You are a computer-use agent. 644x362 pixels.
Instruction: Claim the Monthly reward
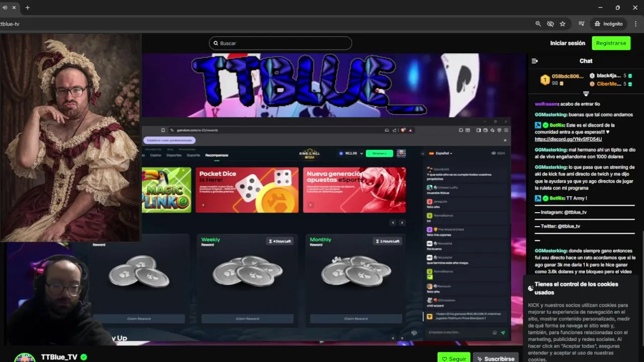(x=356, y=319)
